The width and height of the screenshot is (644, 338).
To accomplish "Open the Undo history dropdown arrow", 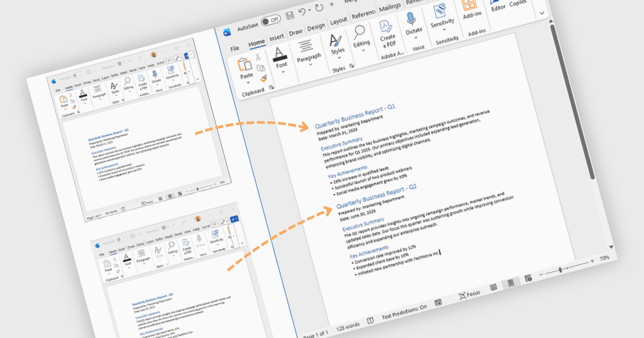I will (x=311, y=11).
